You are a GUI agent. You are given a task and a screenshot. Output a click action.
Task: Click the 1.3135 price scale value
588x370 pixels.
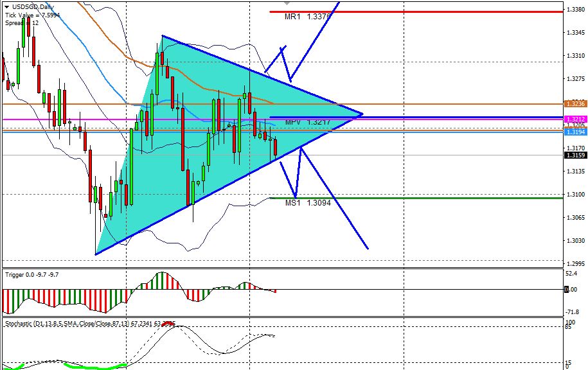576,172
